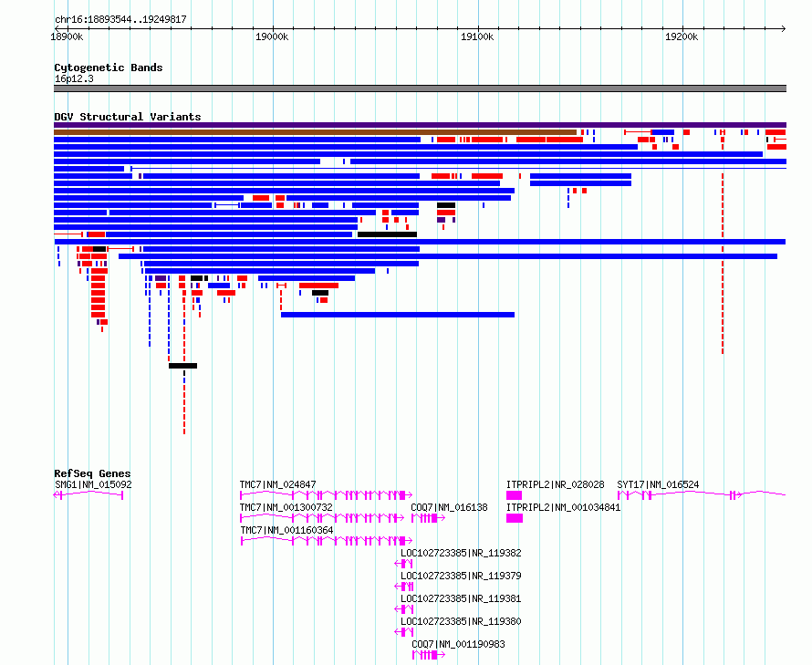Screen dimensions: 812x665
Task: Click the 19200k ruler label
Action: (682, 36)
